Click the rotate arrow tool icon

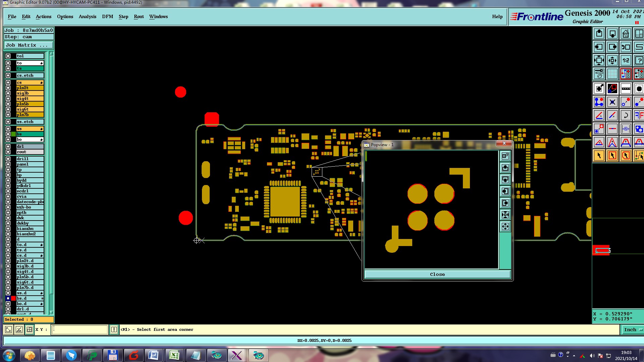[626, 116]
